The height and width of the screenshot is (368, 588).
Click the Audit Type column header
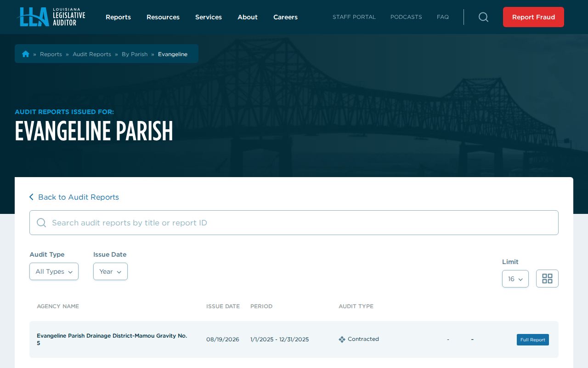click(356, 306)
